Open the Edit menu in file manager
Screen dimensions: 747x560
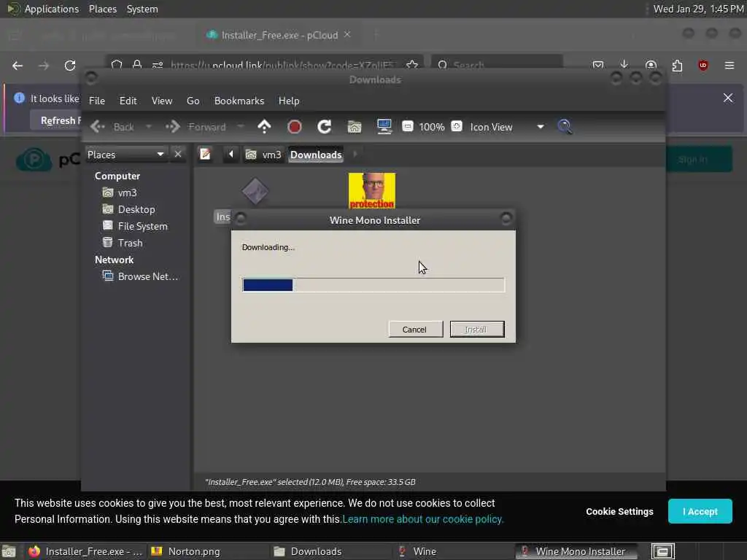tap(128, 101)
